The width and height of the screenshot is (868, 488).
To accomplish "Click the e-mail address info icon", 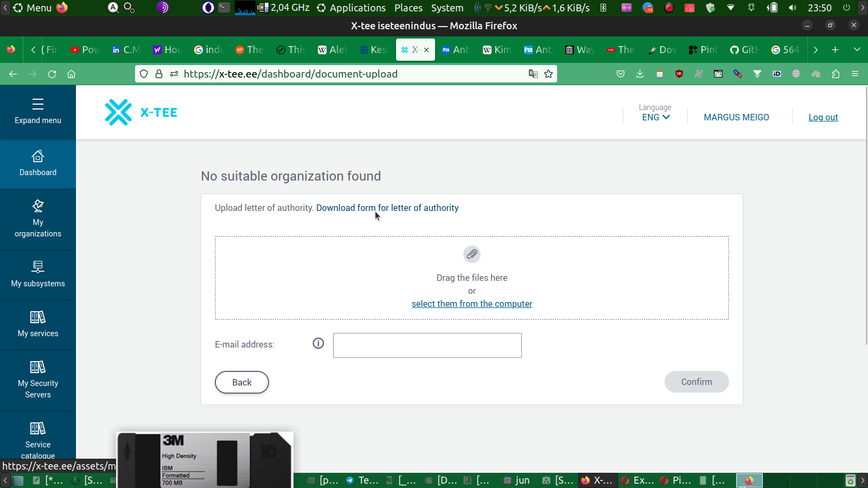I will click(318, 343).
